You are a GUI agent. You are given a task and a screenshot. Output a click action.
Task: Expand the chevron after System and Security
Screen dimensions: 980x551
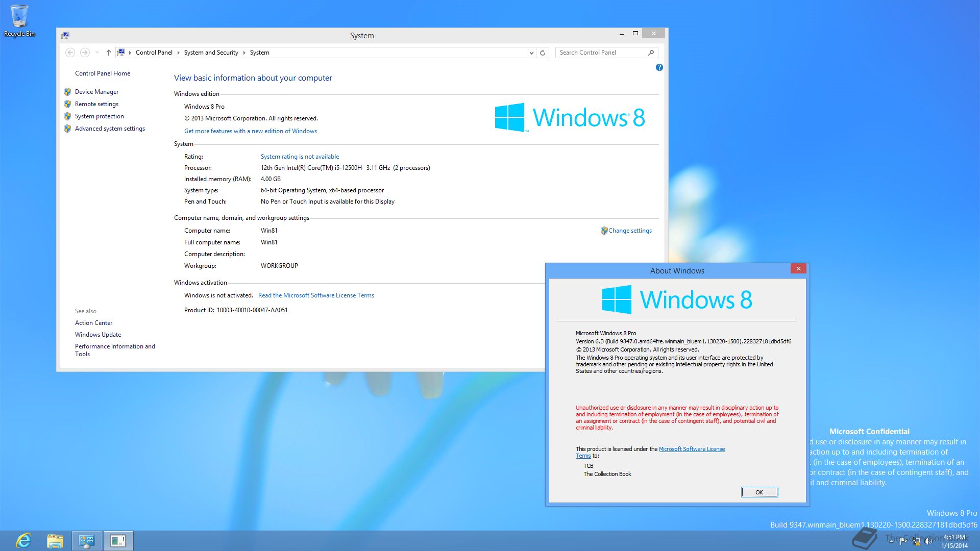click(x=244, y=53)
